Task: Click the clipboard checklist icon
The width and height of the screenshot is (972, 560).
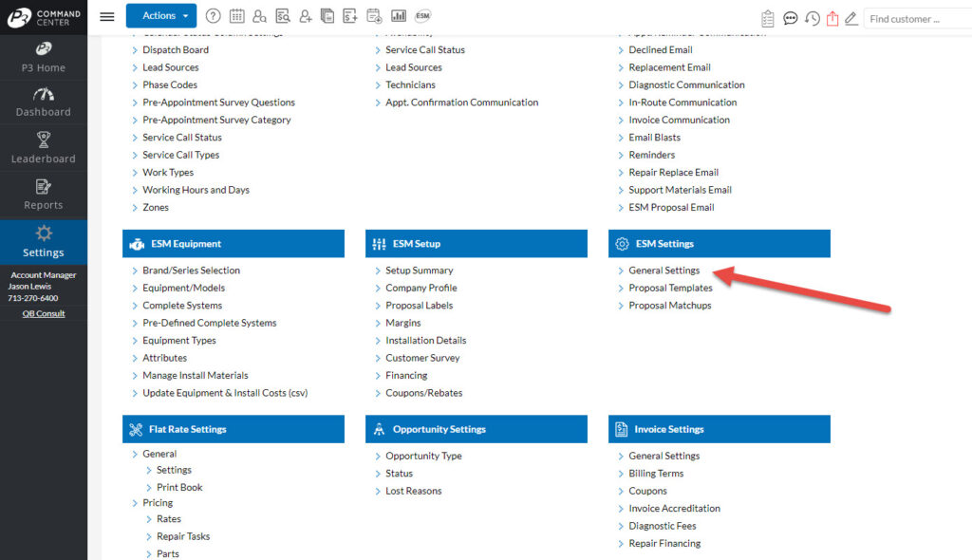Action: coord(768,18)
